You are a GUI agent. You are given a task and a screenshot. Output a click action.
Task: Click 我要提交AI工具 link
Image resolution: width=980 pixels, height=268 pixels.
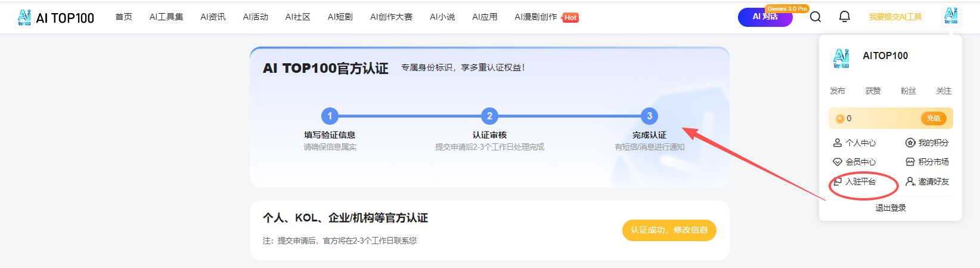pyautogui.click(x=895, y=17)
